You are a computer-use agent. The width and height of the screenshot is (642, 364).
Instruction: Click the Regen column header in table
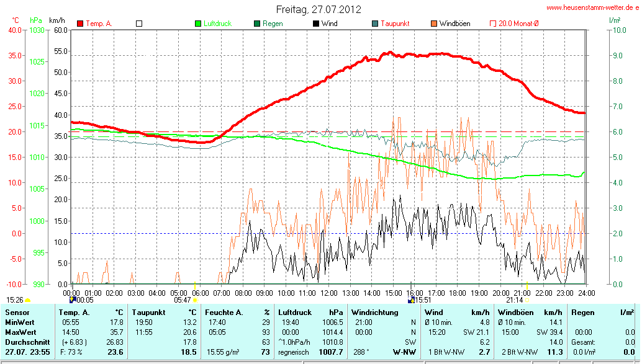click(582, 312)
